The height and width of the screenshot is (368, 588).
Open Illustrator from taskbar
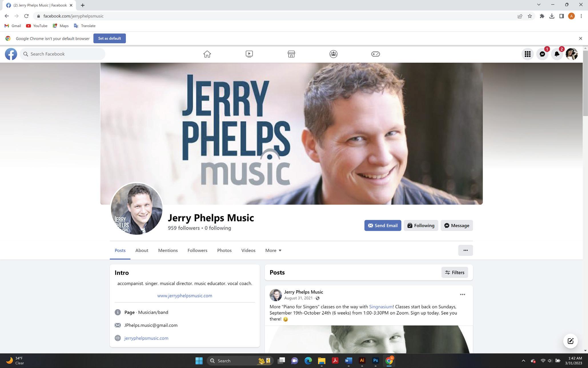(x=362, y=361)
